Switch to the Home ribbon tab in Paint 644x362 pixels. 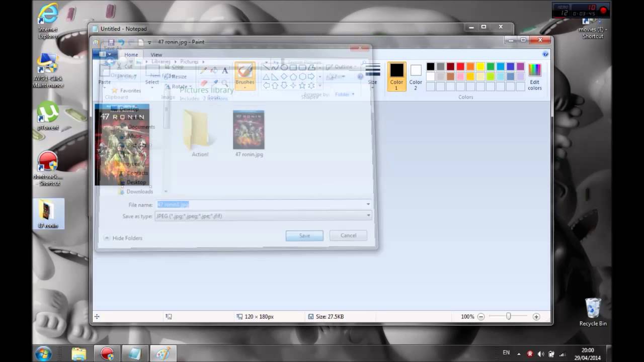click(131, 55)
